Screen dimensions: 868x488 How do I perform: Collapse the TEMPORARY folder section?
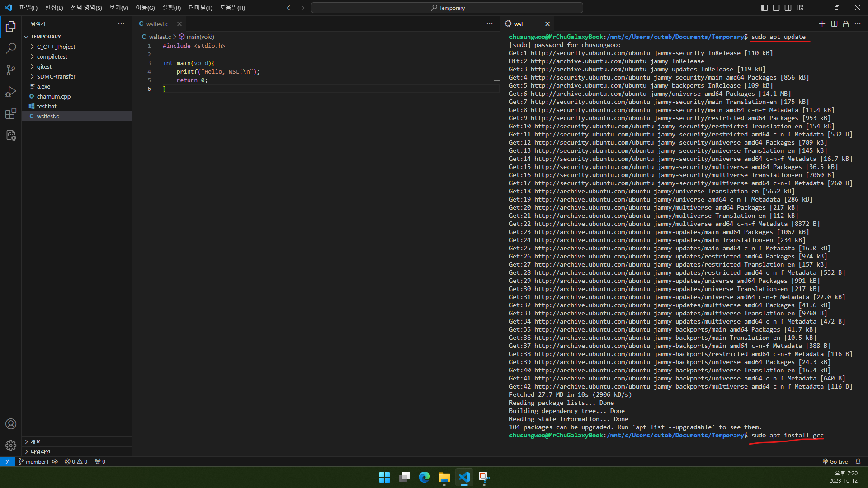click(x=77, y=37)
